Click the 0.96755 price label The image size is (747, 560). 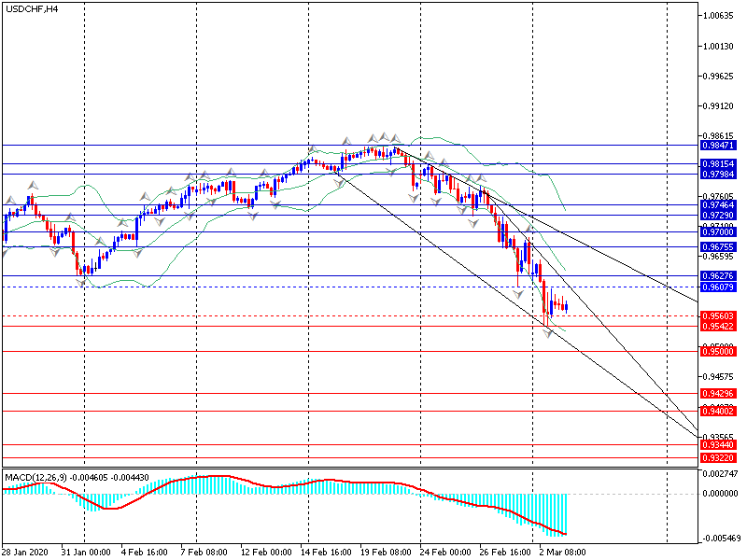pos(718,246)
